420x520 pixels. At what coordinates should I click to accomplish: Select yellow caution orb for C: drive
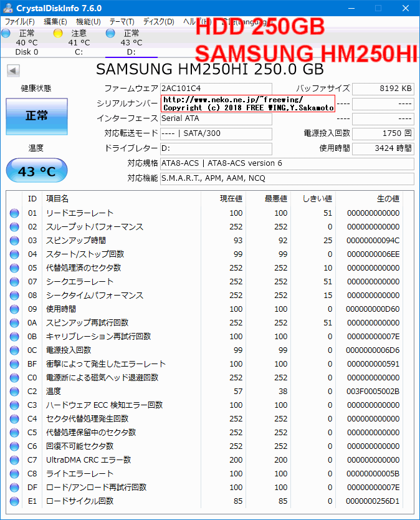(x=58, y=33)
